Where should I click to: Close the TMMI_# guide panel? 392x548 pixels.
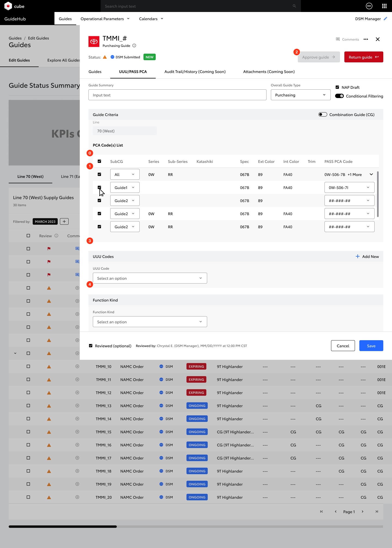(378, 39)
